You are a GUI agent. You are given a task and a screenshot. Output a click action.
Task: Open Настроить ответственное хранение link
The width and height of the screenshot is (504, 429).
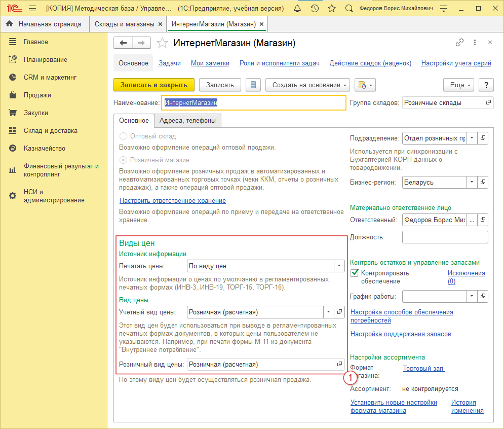(x=172, y=201)
